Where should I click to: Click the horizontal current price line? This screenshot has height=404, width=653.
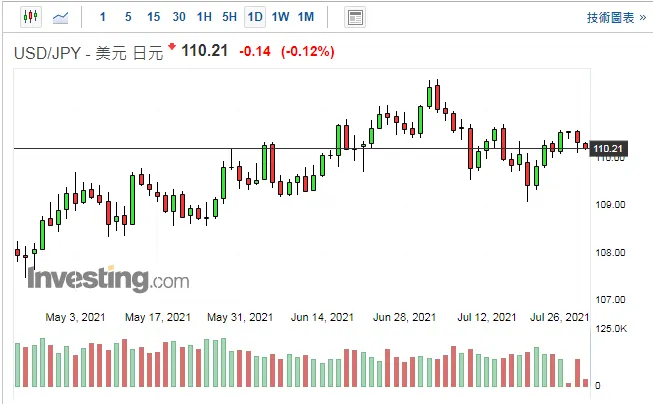[302, 148]
